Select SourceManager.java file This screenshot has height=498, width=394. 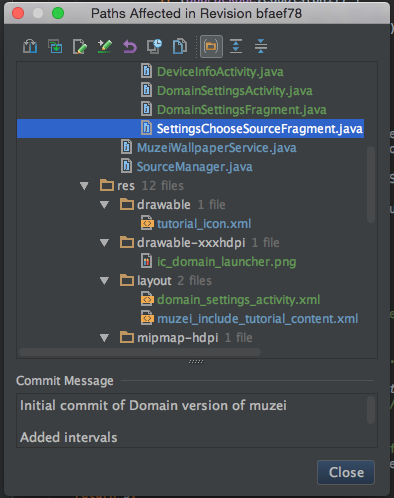coord(195,167)
